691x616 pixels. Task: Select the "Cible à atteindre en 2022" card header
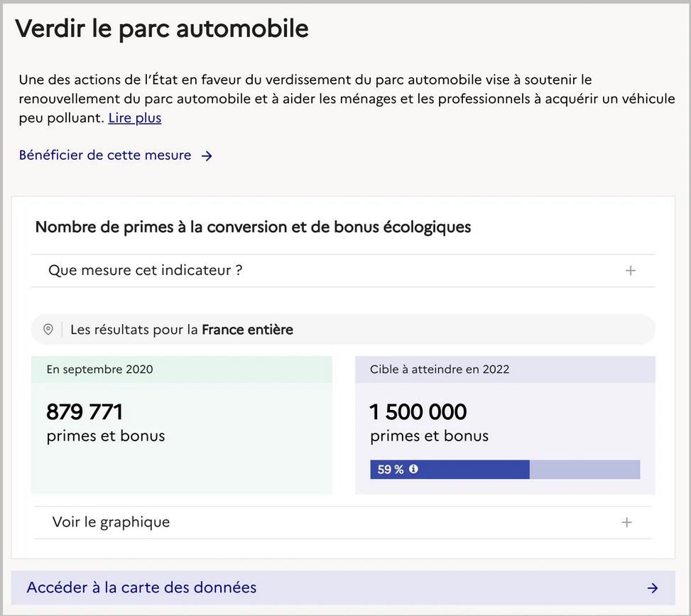pyautogui.click(x=505, y=369)
